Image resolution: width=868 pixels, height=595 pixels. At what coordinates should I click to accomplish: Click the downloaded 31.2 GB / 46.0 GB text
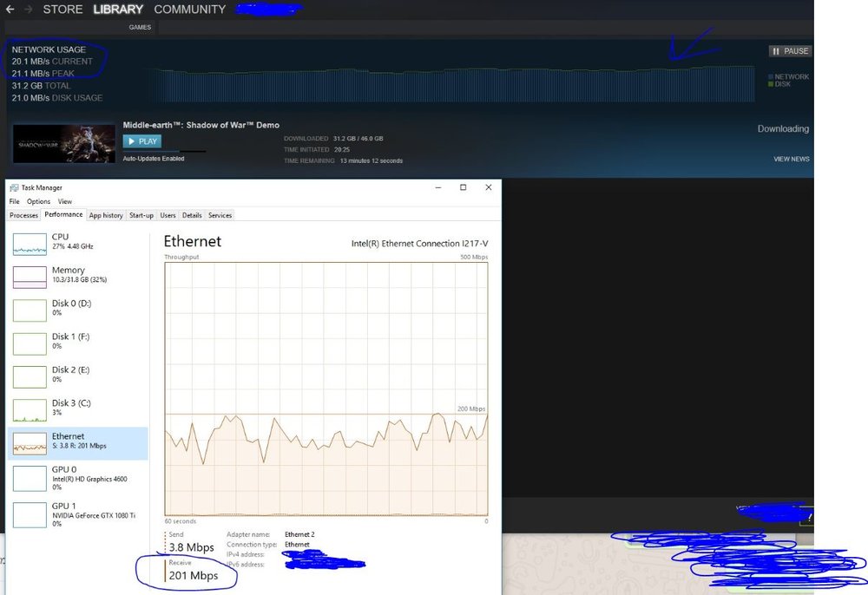[x=358, y=139]
